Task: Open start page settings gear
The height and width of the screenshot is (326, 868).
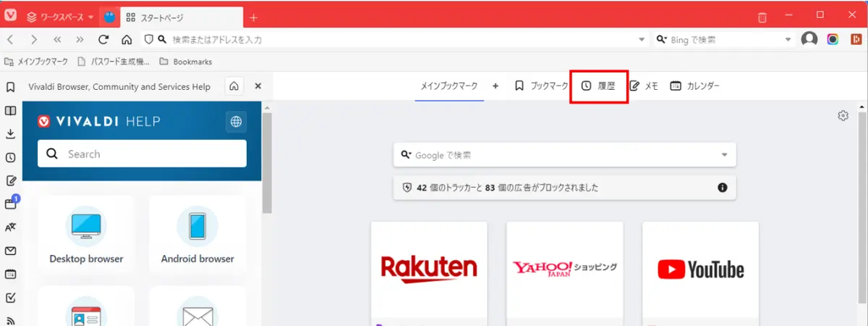Action: click(x=843, y=116)
